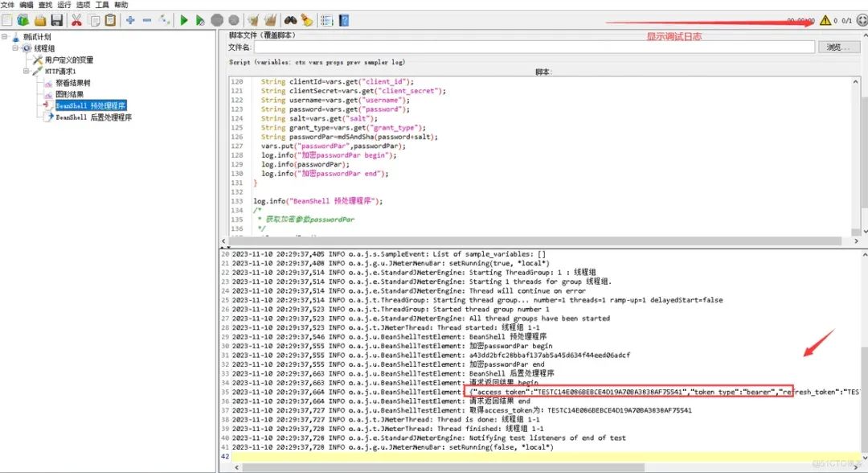Click script line 133 log.info("BeanShell 预处理程序")

point(317,201)
